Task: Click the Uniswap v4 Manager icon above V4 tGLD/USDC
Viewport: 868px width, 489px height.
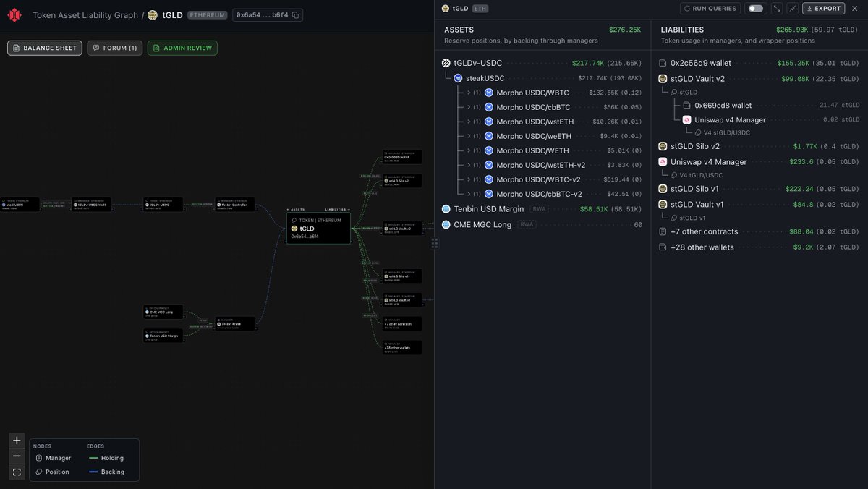Action: [x=663, y=161]
